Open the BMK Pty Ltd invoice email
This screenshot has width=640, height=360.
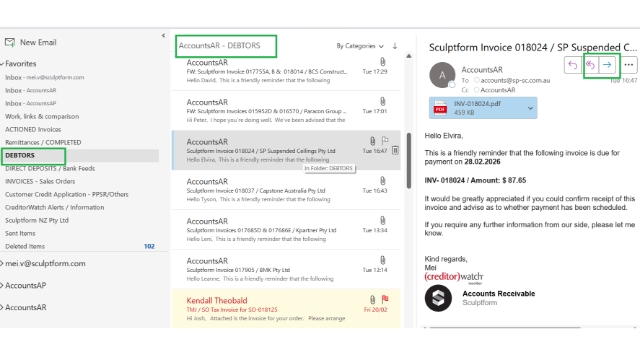coord(286,269)
